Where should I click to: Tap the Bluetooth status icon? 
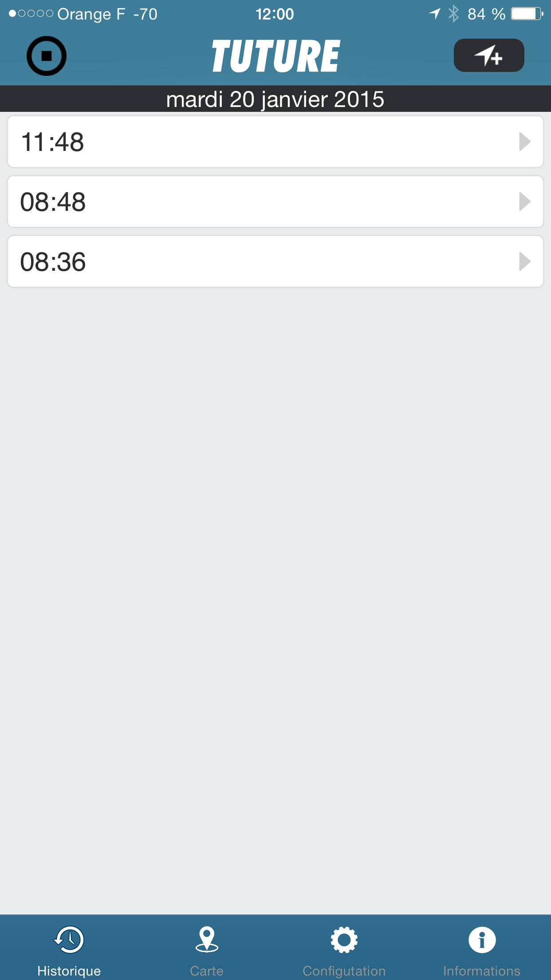pos(453,14)
